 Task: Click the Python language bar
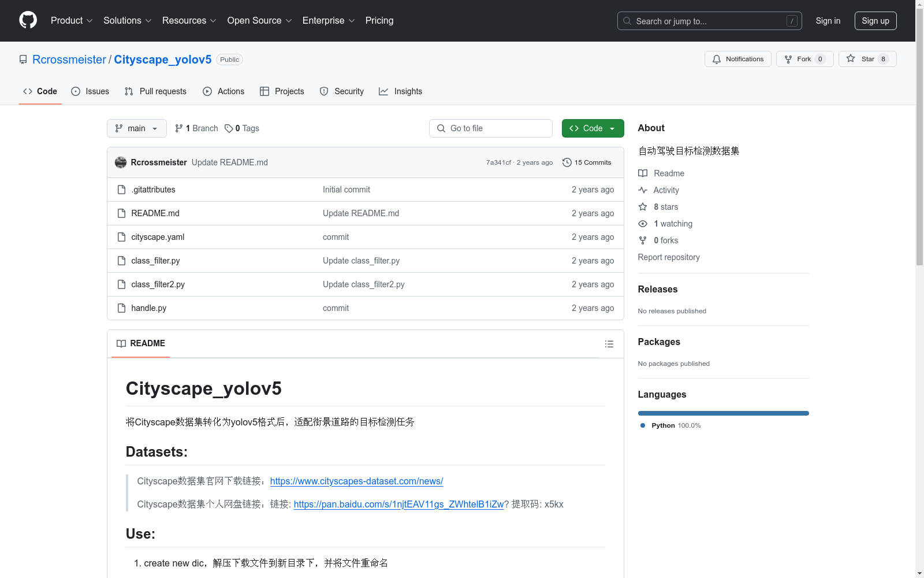tap(724, 413)
